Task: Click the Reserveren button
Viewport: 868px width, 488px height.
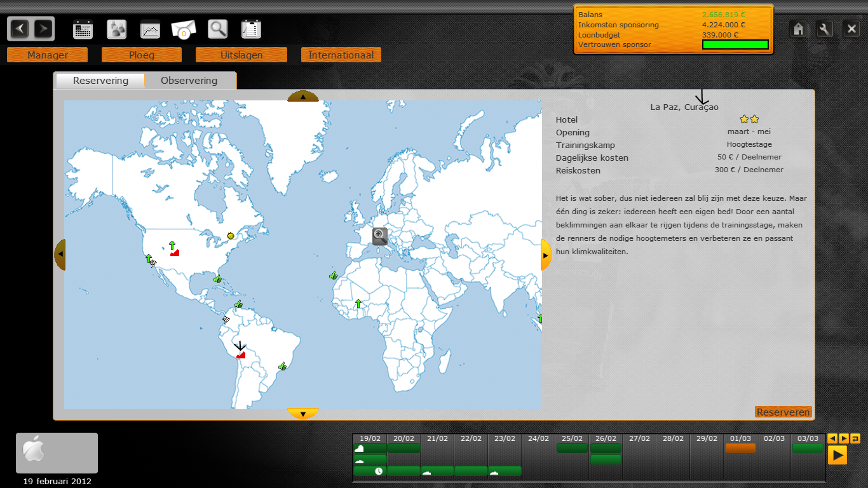Action: point(783,412)
